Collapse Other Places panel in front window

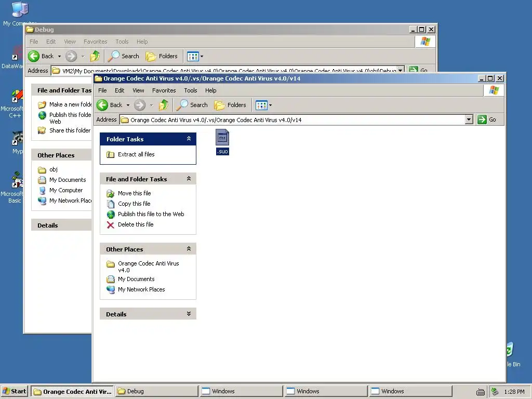point(189,249)
